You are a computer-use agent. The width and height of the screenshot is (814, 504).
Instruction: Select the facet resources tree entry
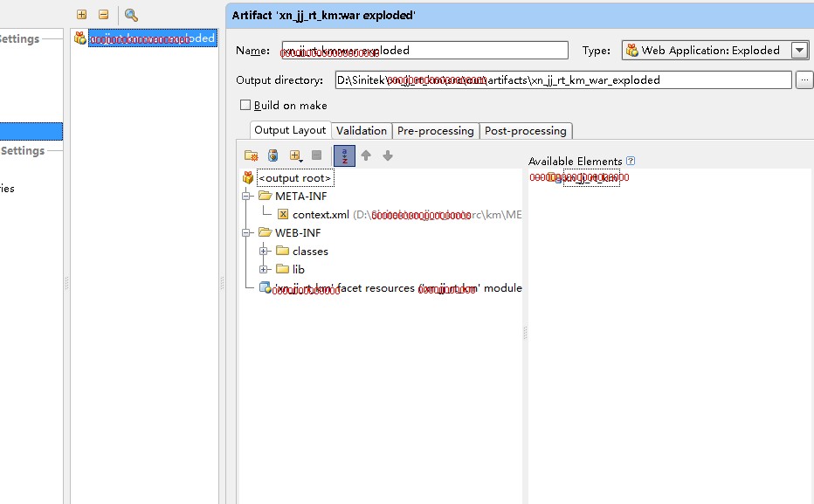(x=397, y=288)
